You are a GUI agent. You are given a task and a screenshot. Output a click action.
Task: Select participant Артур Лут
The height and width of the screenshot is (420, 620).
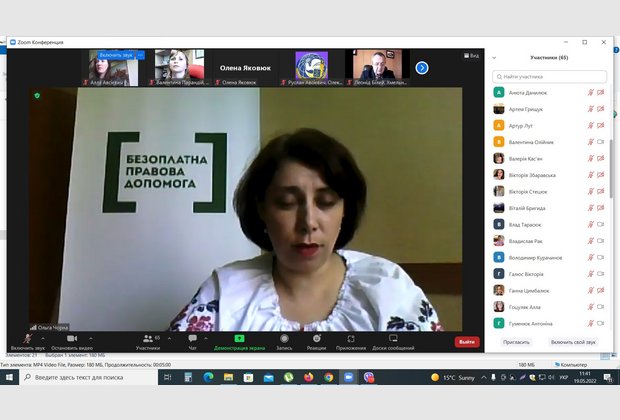[x=549, y=126]
